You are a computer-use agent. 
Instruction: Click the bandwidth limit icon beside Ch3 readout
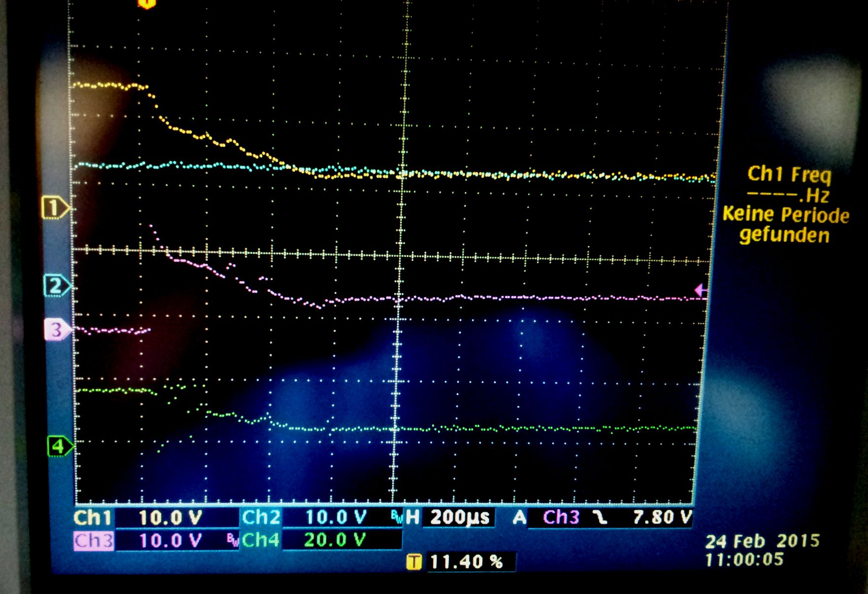coord(233,540)
